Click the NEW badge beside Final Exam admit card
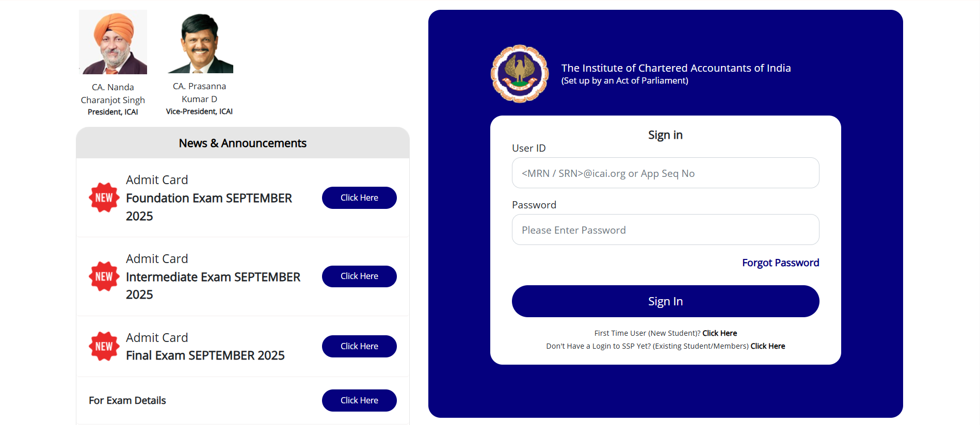 pos(104,346)
